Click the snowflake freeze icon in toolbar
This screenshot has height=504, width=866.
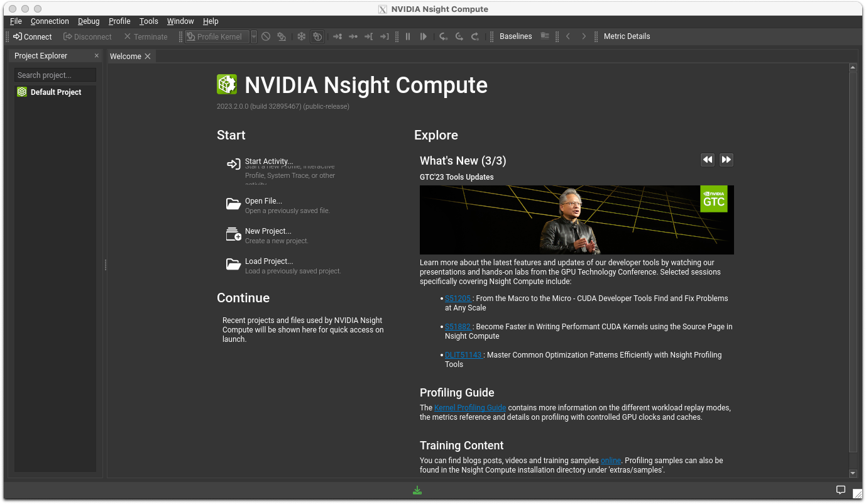tap(302, 36)
